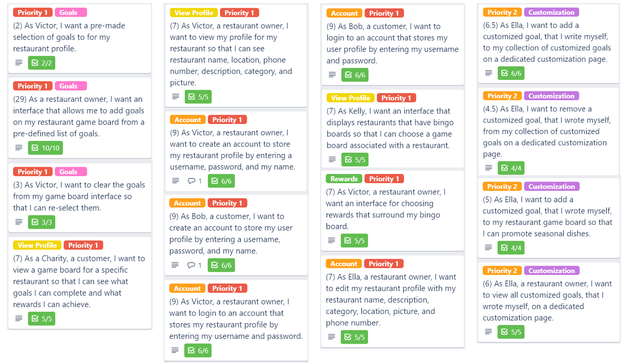Click Priority 2 label on seasonal dishes card
This screenshot has height=364, width=628.
click(x=502, y=187)
